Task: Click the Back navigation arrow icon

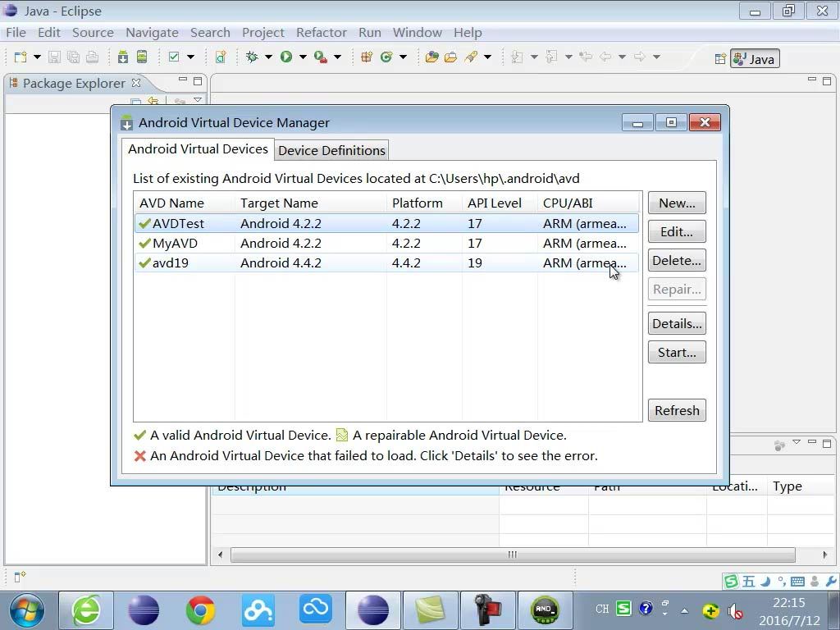Action: [x=605, y=57]
